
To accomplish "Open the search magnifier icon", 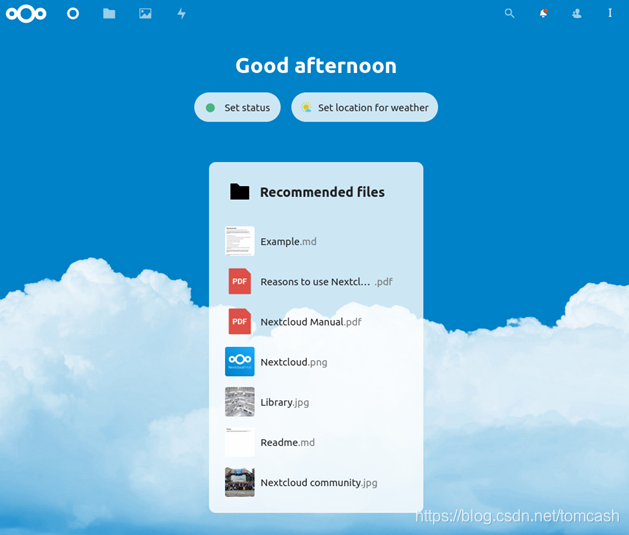I will [509, 13].
